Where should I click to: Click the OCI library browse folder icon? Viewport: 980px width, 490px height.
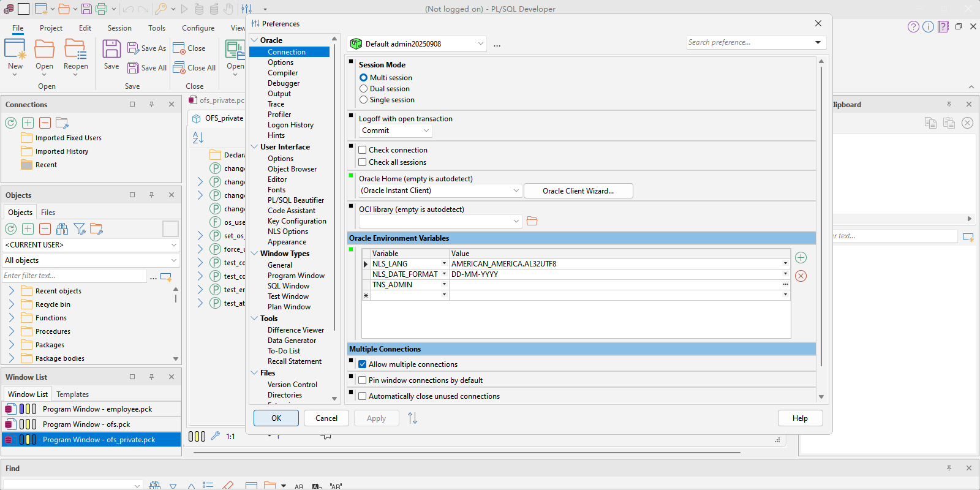point(532,221)
